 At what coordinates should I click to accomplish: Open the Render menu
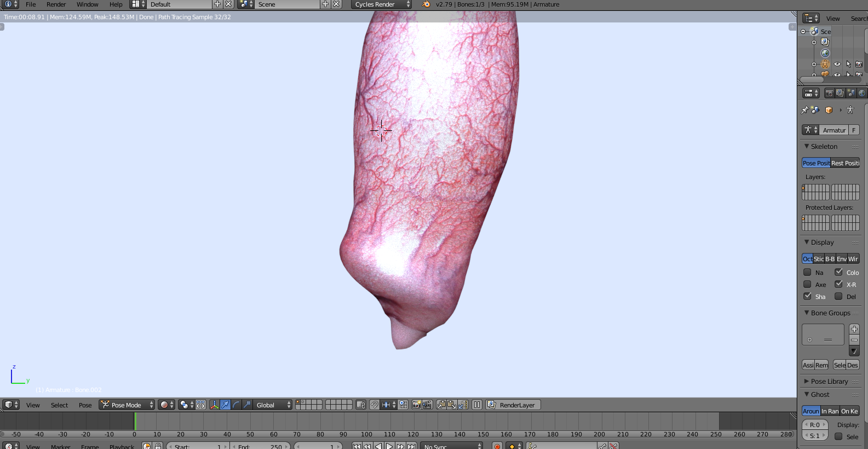(56, 4)
